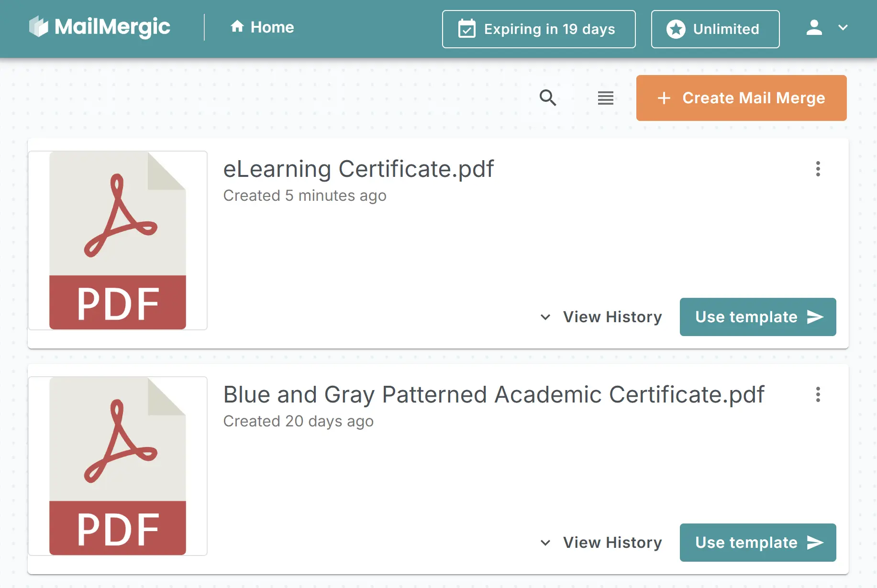Open user account profile icon
Screen dimensions: 877x588
pyautogui.click(x=814, y=28)
